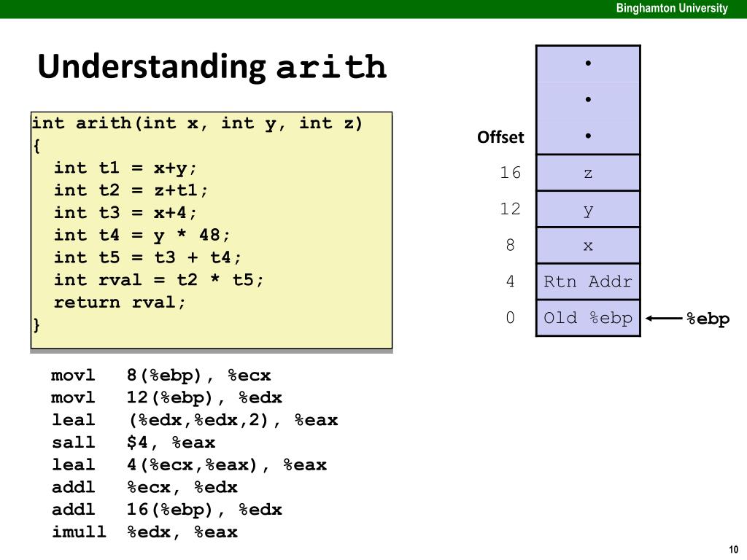Click the 'Rtn Addr' stack cell

(588, 281)
